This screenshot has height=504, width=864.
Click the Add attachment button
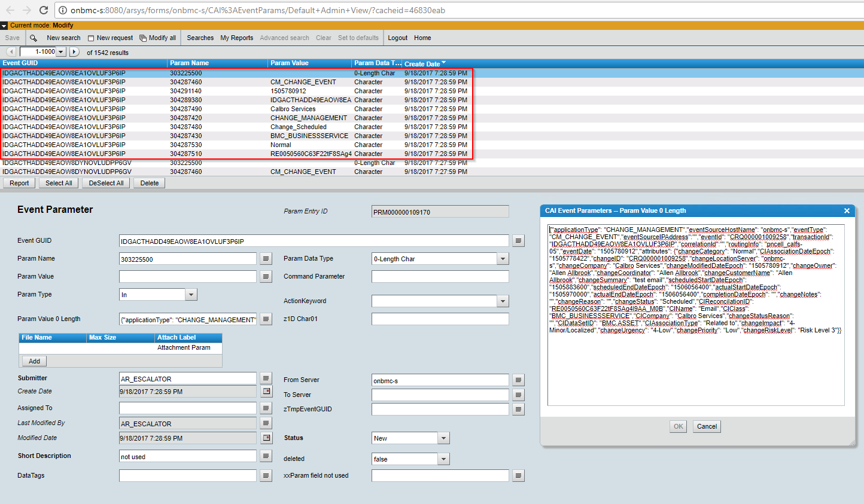34,361
